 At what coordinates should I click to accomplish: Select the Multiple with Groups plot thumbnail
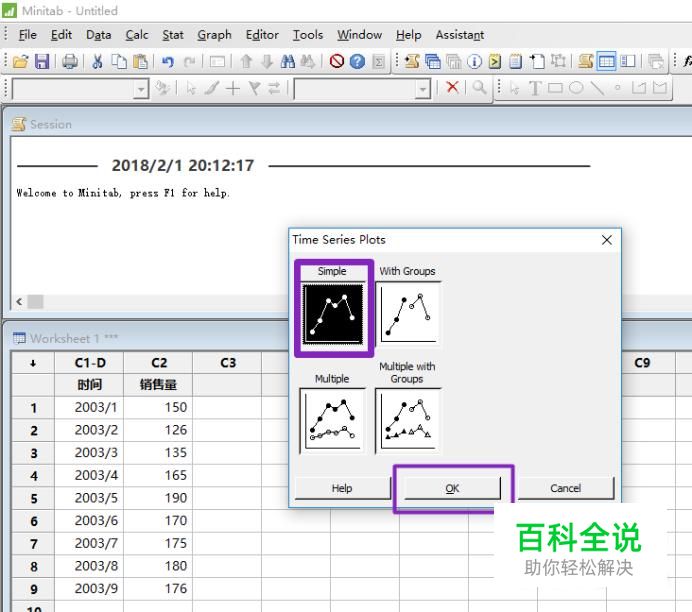(x=408, y=421)
